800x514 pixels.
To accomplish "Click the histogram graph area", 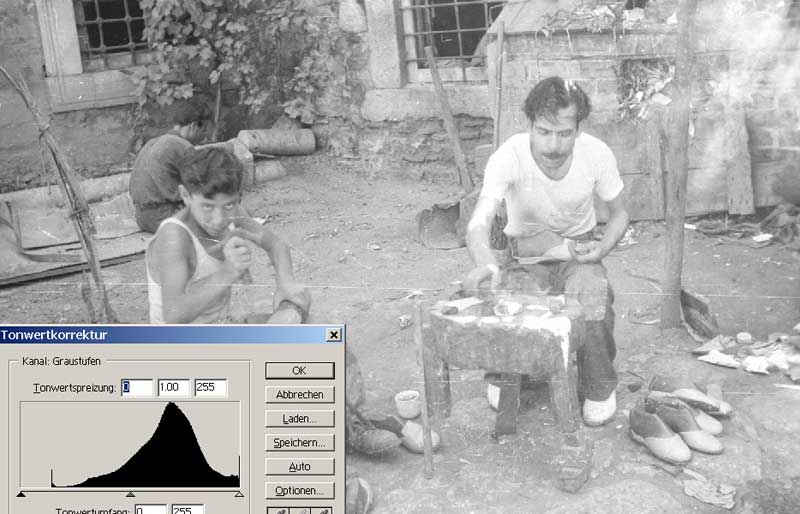I will pyautogui.click(x=130, y=445).
